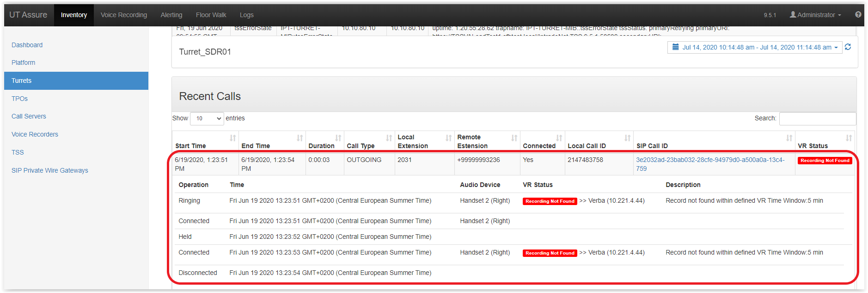Sort the Duration column
Screen dimensions: 868x293
tap(325, 141)
